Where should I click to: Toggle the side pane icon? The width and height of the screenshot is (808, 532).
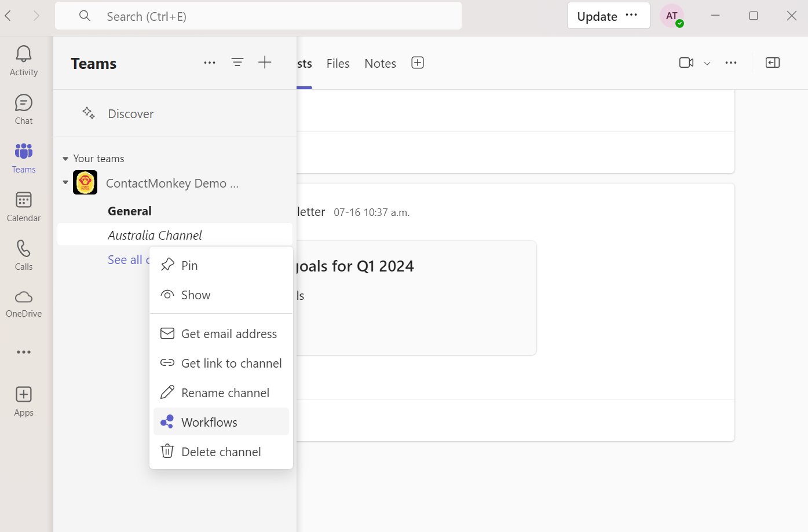[x=773, y=63]
